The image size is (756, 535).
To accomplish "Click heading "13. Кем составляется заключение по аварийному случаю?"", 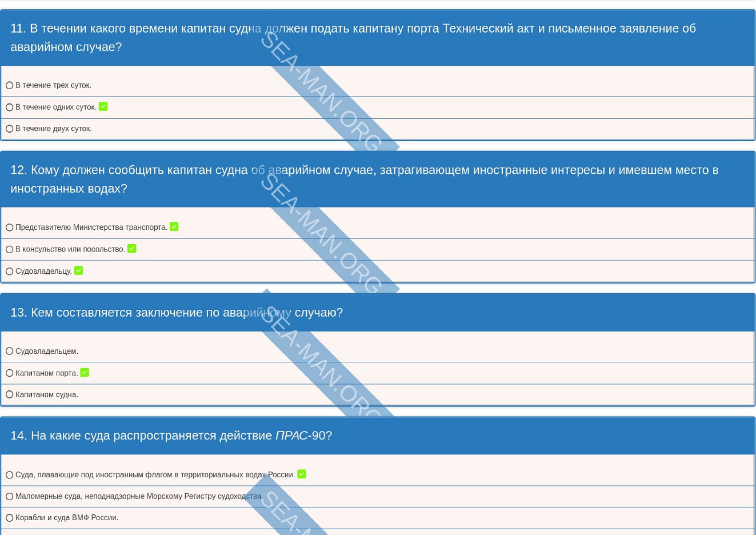I will [177, 313].
